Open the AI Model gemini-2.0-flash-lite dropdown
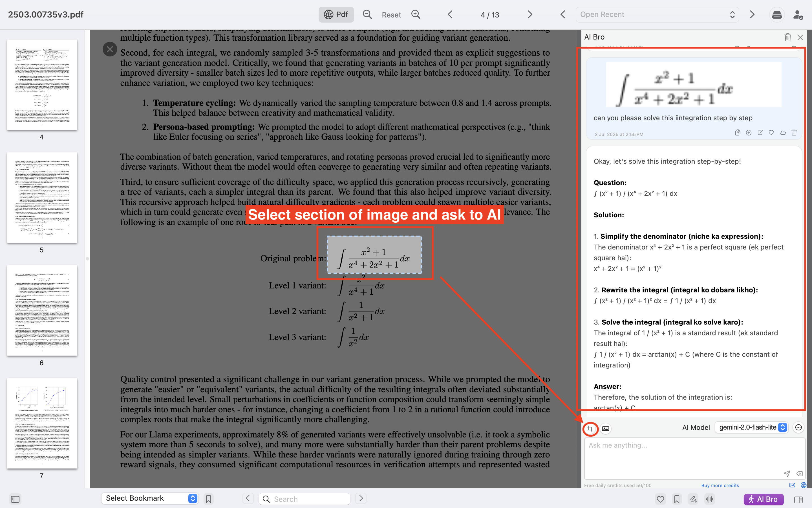 [x=751, y=427]
